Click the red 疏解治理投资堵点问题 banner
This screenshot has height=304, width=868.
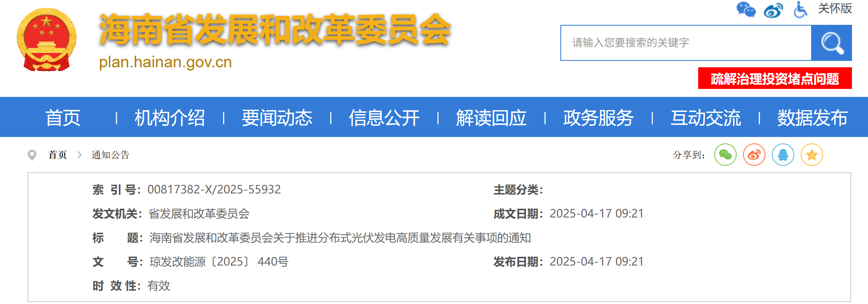tap(775, 78)
